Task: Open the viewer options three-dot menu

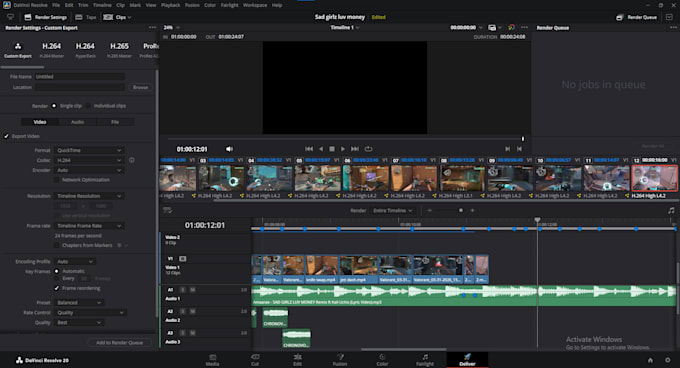Action: coord(524,27)
